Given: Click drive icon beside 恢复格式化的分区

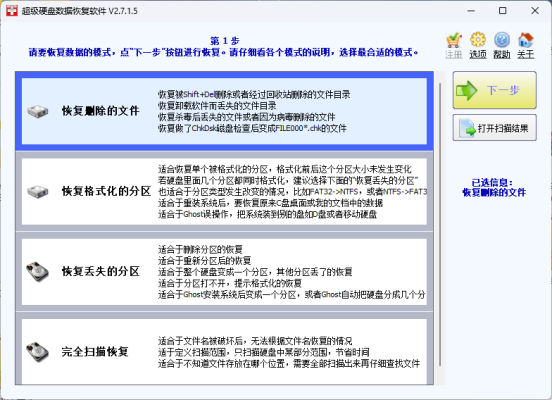Looking at the screenshot, I should pyautogui.click(x=38, y=192).
